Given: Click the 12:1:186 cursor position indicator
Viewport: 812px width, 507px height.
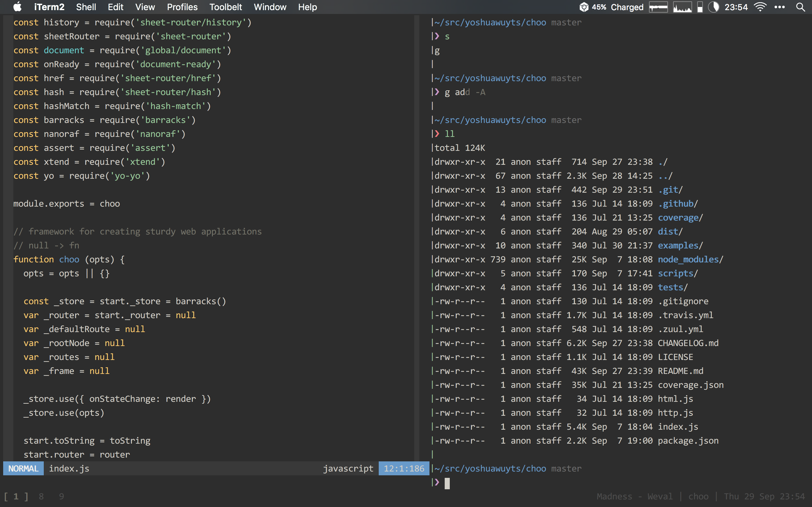Looking at the screenshot, I should tap(404, 468).
